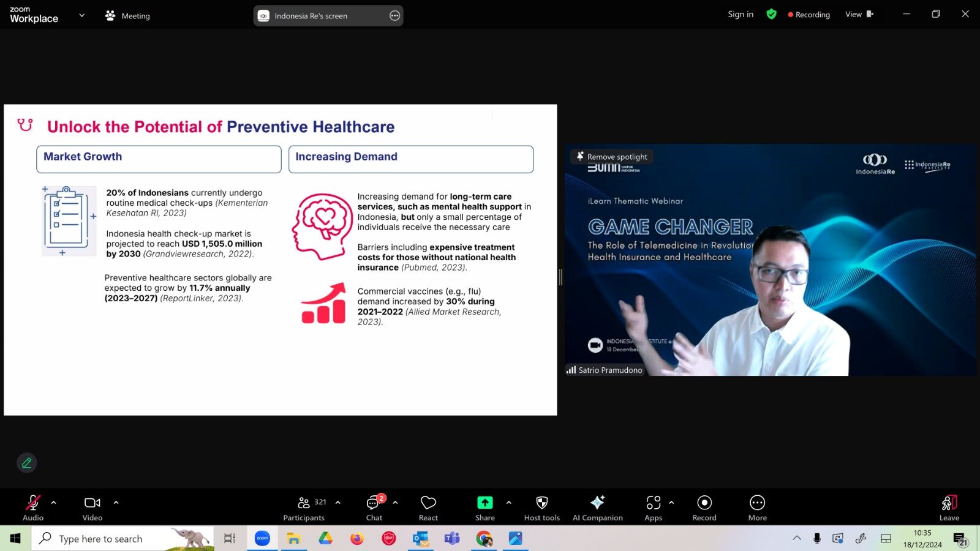Image resolution: width=980 pixels, height=551 pixels.
Task: Click the green Share screen button
Action: (485, 503)
